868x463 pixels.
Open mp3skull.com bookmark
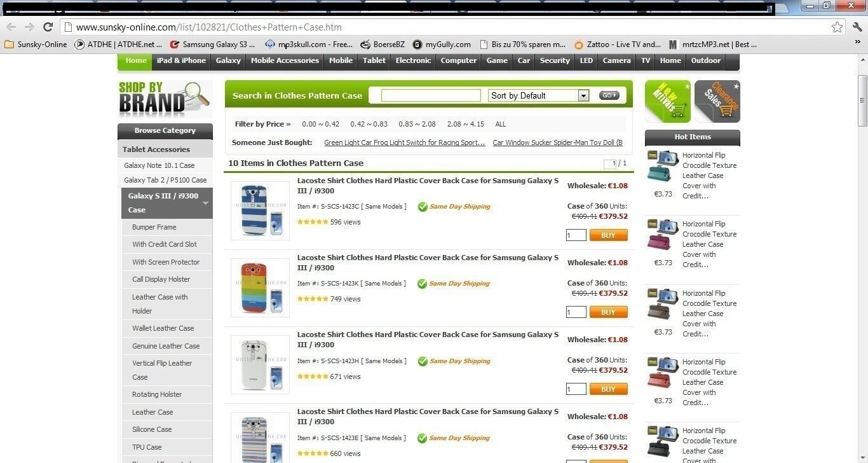309,45
